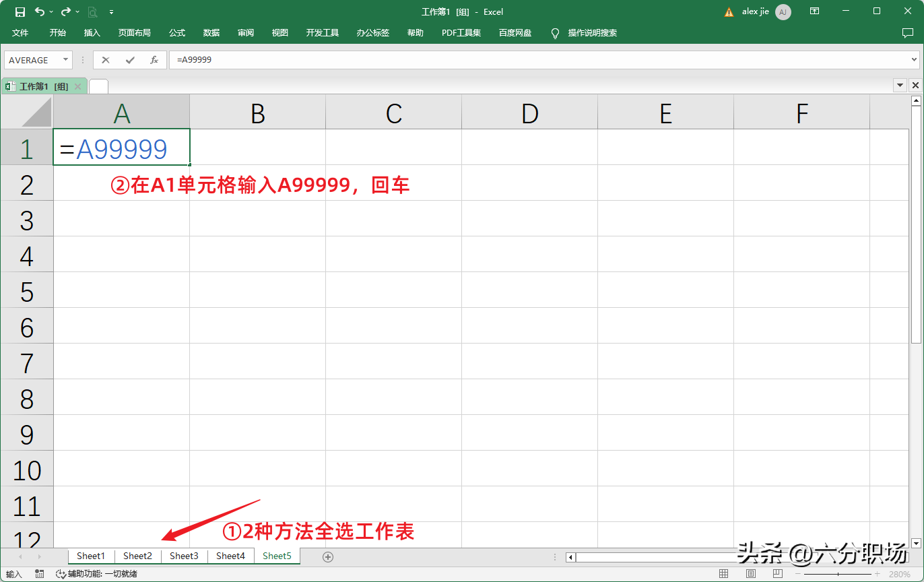
Task: Switch to Sheet1 tab
Action: 91,556
